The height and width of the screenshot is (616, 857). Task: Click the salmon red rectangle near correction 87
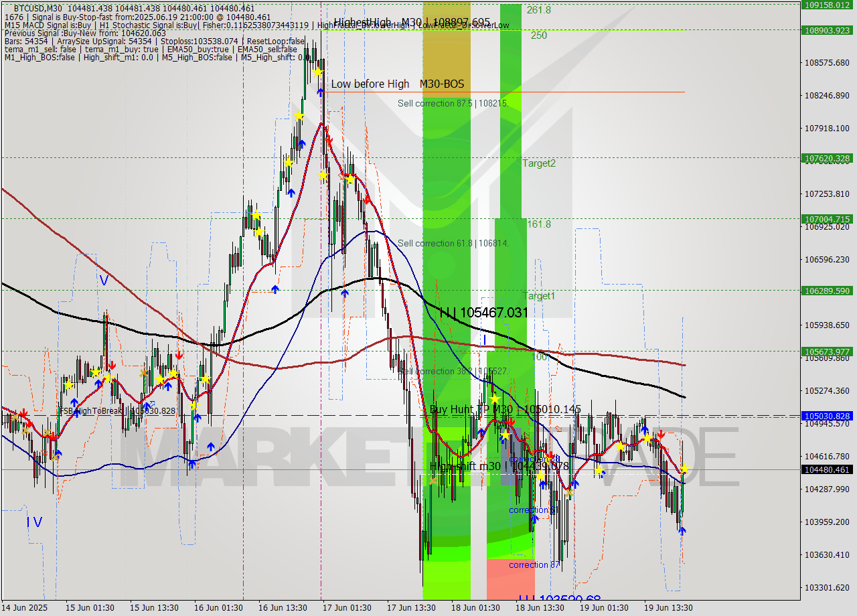pyautogui.click(x=510, y=579)
